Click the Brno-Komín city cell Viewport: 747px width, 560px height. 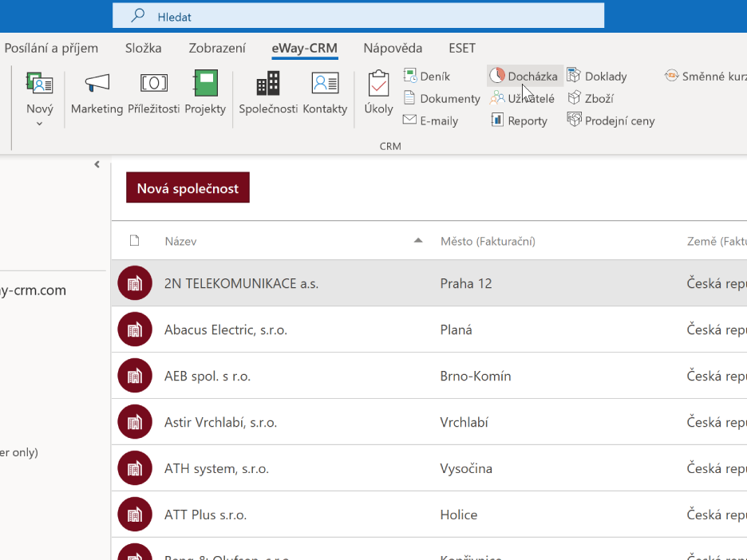tap(476, 377)
